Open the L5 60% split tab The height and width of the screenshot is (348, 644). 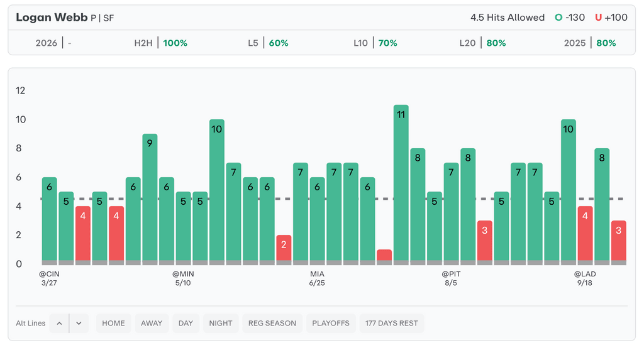(x=268, y=43)
